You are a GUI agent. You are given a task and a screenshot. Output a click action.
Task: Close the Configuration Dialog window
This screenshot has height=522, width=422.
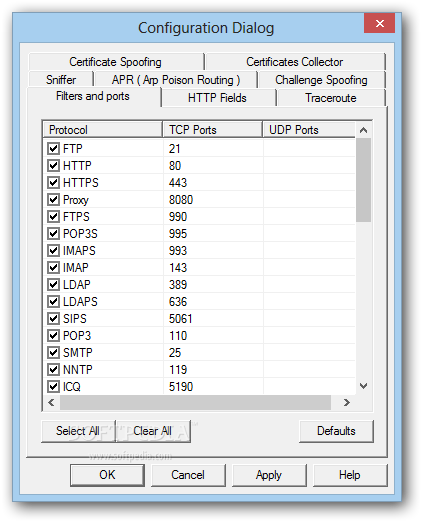[380, 23]
